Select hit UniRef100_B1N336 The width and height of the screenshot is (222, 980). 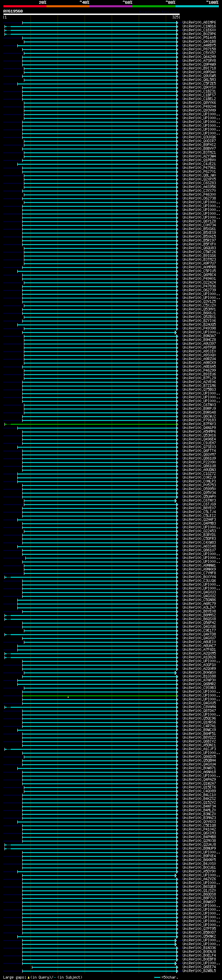click(x=199, y=948)
